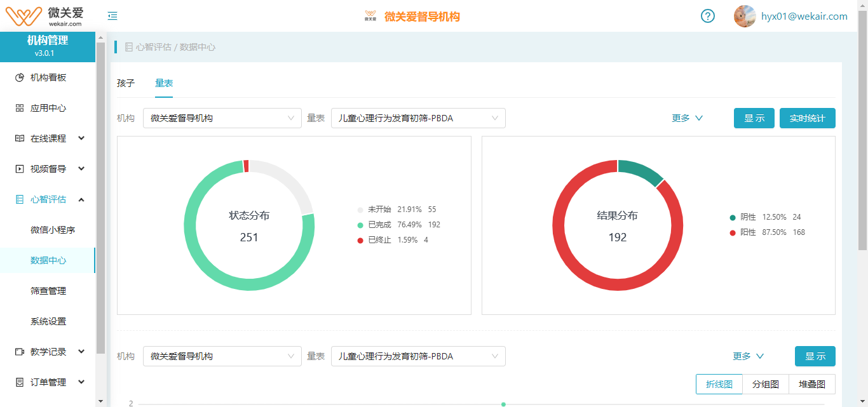Collapse the sidebar with the menu fold icon
The image size is (868, 407).
112,16
